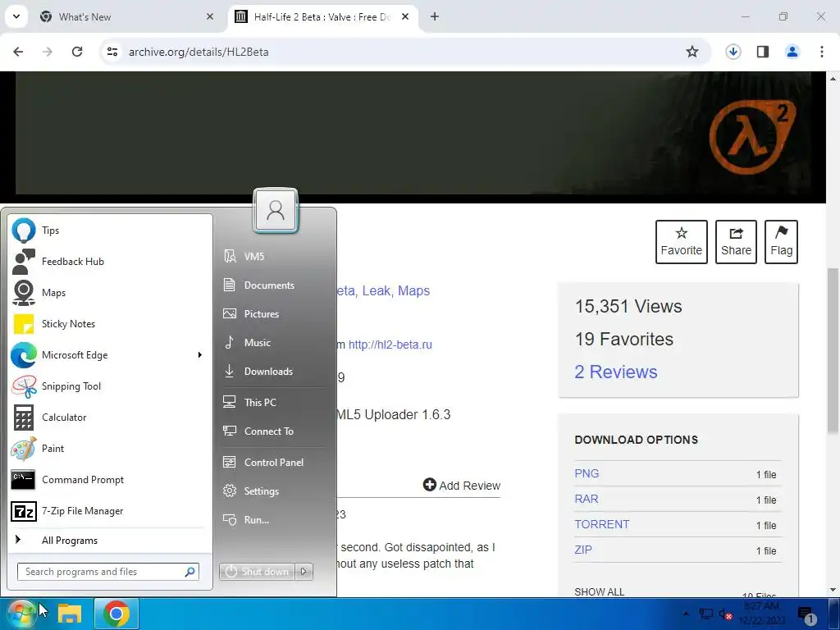Click the search magnifier icon in Start menu
840x630 pixels.
pos(189,572)
